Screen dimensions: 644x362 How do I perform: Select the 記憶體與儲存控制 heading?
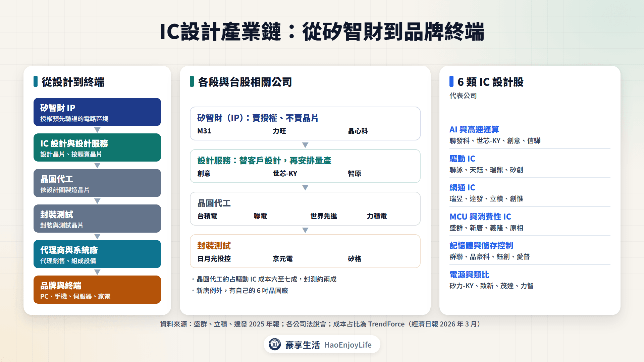click(481, 245)
